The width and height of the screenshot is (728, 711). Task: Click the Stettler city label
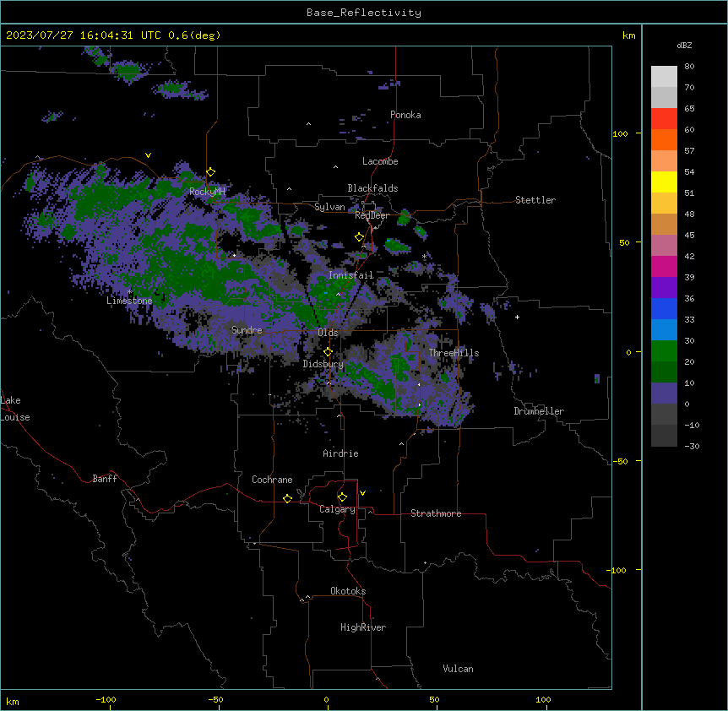coord(535,200)
